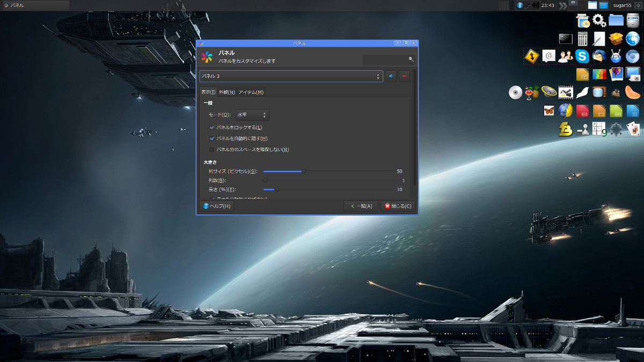Open the white bird icon

[583, 92]
